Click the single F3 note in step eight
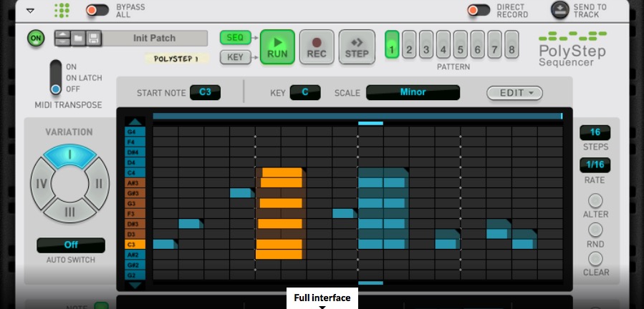 (344, 213)
